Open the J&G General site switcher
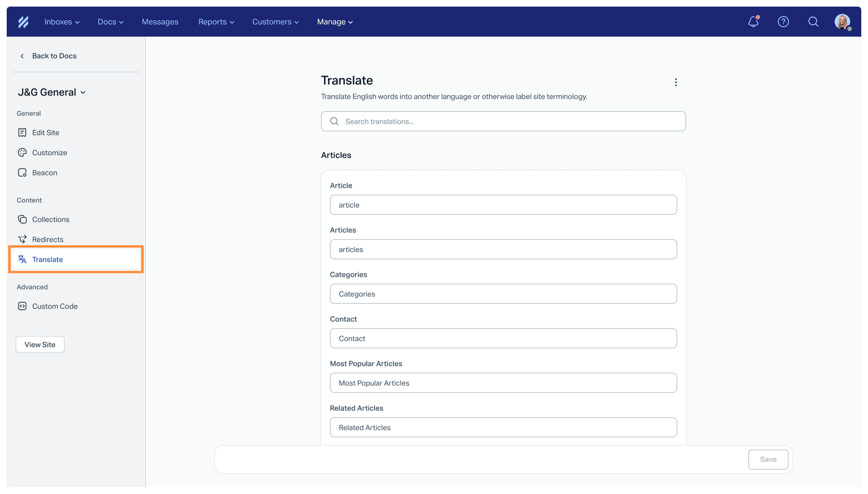 coord(52,92)
